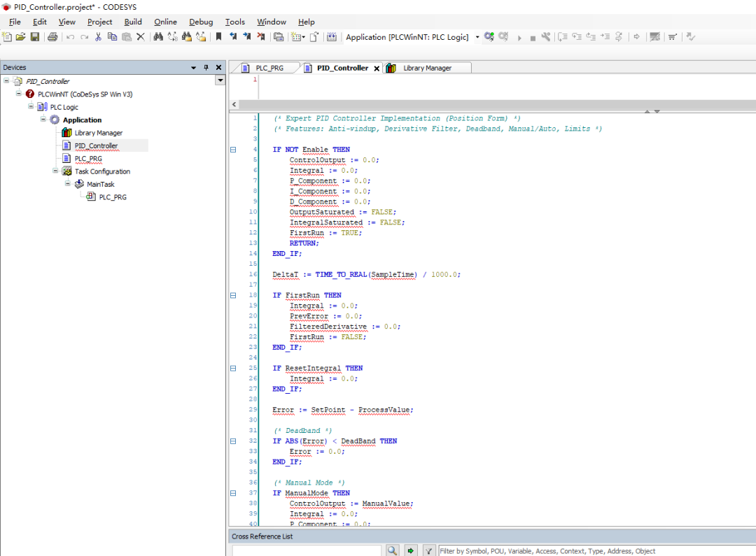Collapse the Task Configuration tree node
The height and width of the screenshot is (556, 756).
(x=55, y=171)
